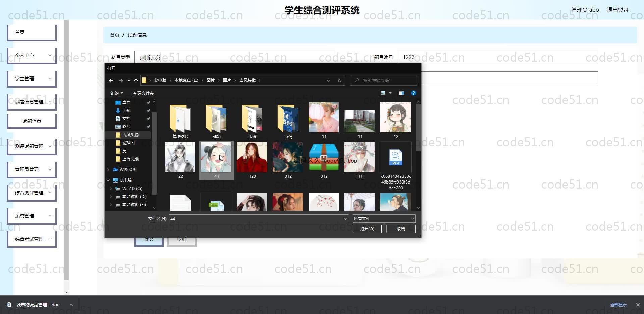Expand 试题信息管理 sidebar menu
The width and height of the screenshot is (644, 314).
32,102
